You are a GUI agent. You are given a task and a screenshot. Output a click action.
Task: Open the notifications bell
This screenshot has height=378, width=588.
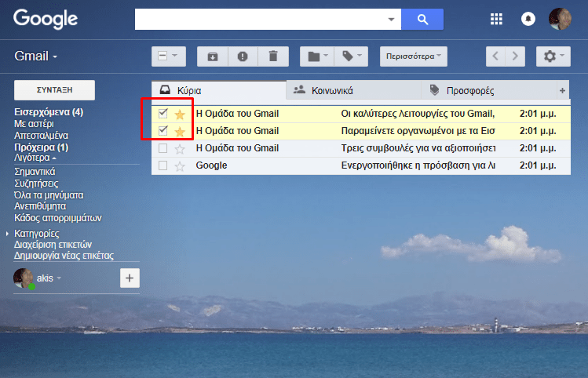tap(528, 19)
